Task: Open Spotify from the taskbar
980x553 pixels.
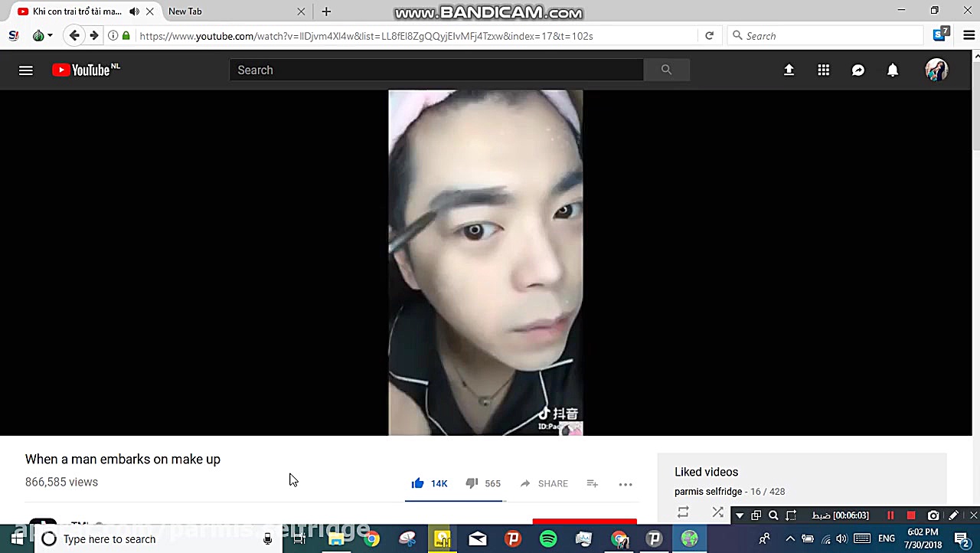Action: (548, 539)
